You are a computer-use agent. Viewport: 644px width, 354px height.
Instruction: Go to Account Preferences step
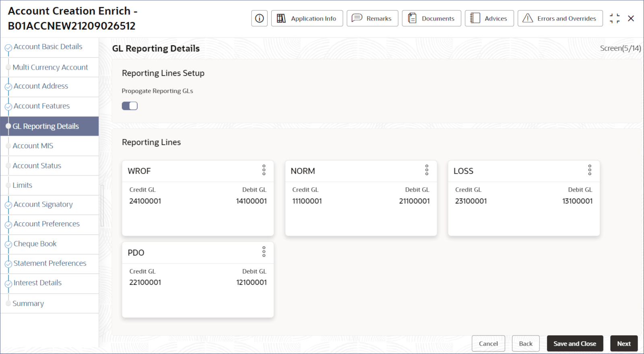point(50,224)
